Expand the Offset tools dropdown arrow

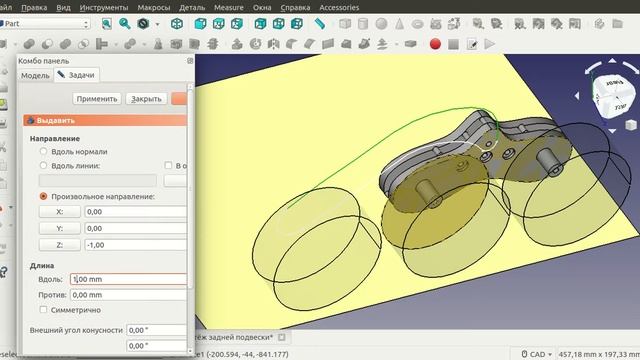tap(396, 44)
